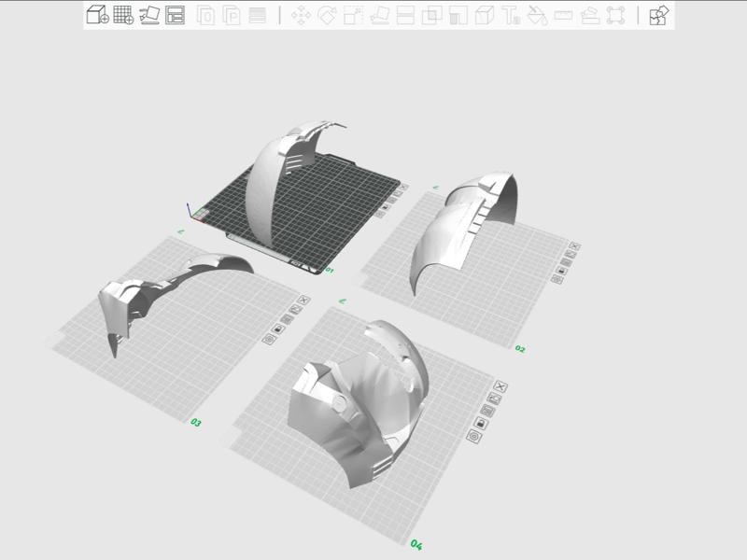Screen dimensions: 747x560
Task: Remove plate 03 with its X icon
Action: pyautogui.click(x=304, y=300)
